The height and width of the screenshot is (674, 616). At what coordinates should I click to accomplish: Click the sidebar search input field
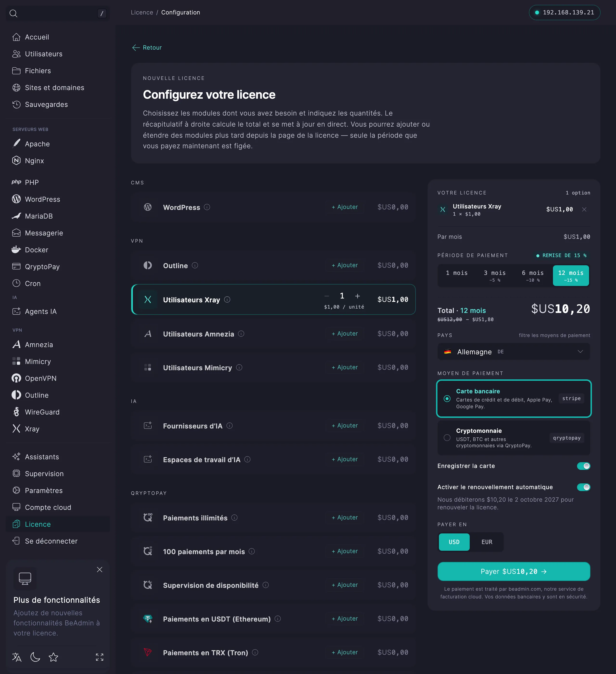tap(58, 13)
